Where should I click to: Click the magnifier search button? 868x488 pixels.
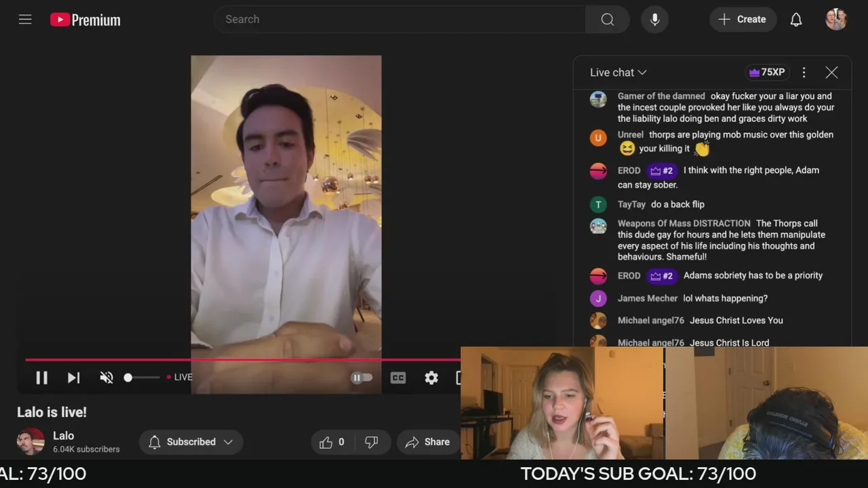tap(608, 19)
